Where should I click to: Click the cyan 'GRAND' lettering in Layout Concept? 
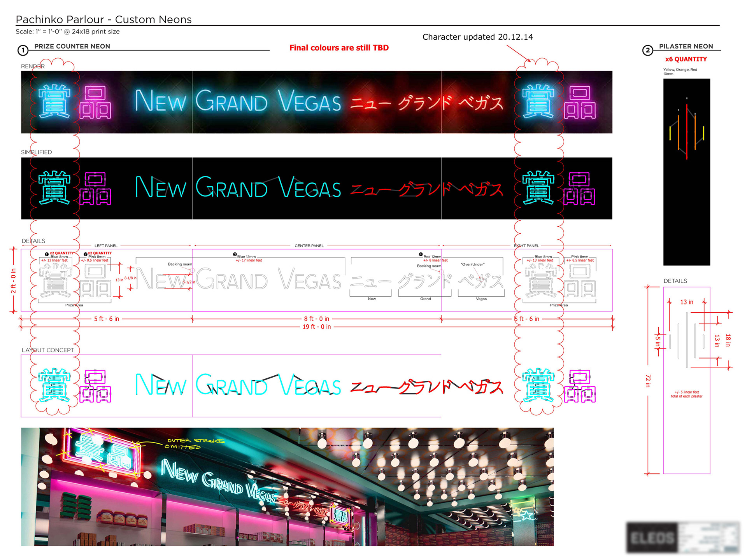231,385
